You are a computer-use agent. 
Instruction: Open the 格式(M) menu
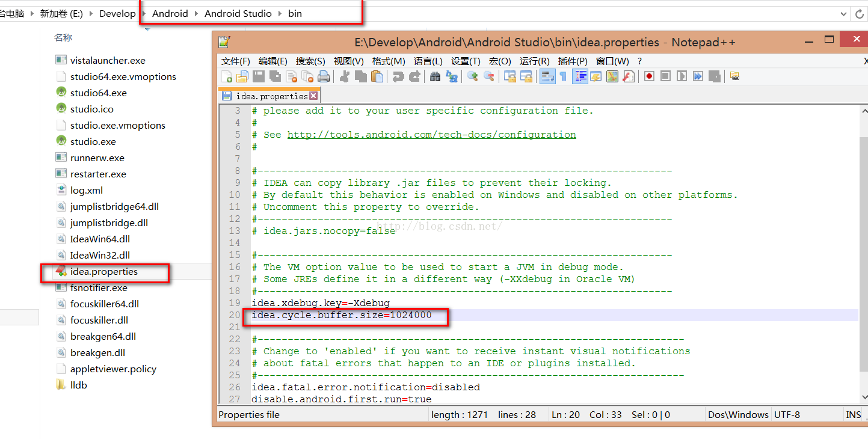[389, 61]
